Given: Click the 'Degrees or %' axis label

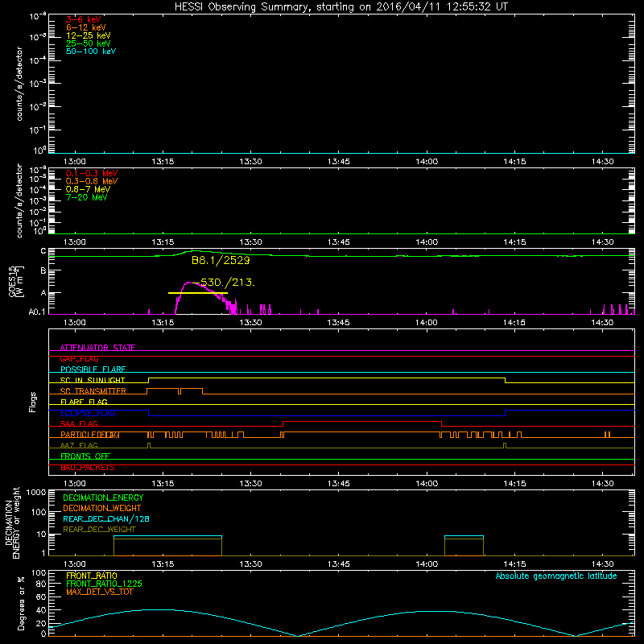Looking at the screenshot, I should coord(21,603).
